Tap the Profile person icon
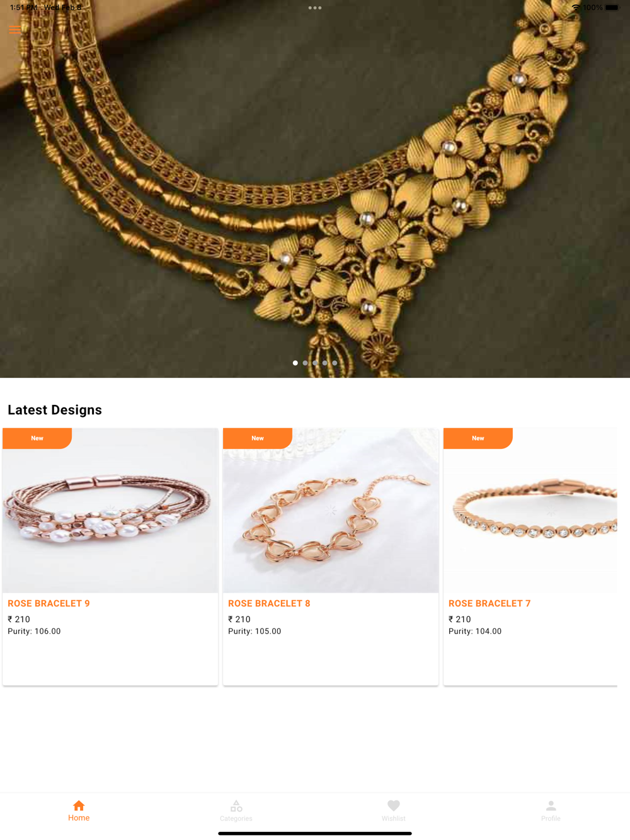Screen dimensions: 630x840 [x=551, y=805]
